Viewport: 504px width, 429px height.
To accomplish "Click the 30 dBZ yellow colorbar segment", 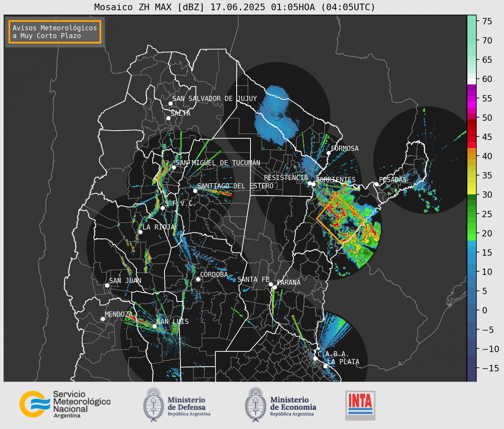I will [x=472, y=191].
